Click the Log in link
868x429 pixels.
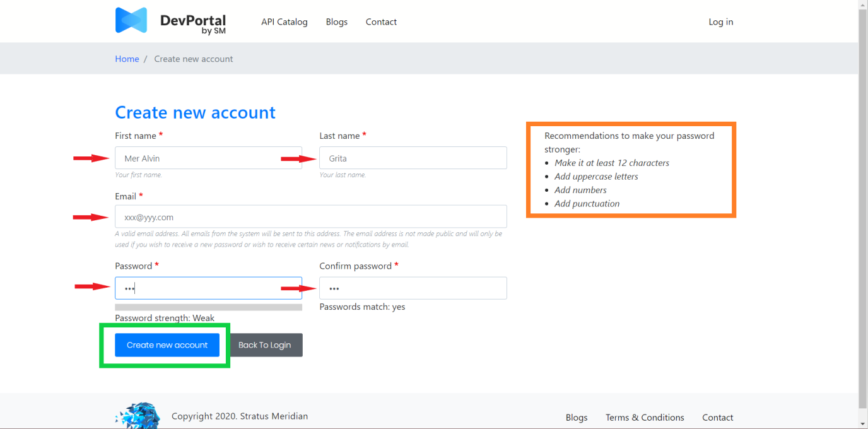coord(720,22)
